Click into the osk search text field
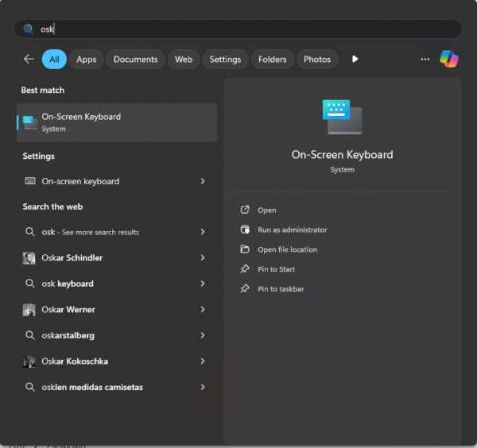The image size is (477, 448). 238,29
